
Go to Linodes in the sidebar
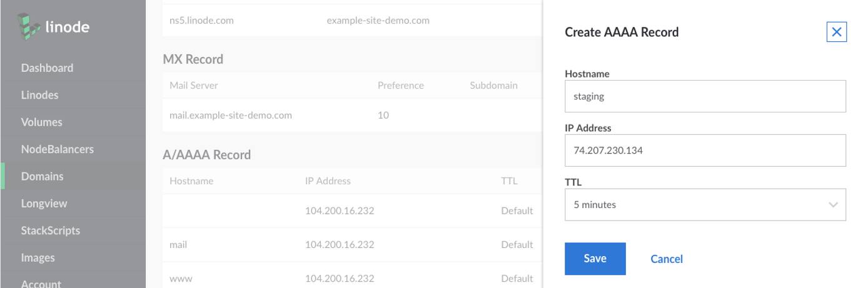point(39,96)
